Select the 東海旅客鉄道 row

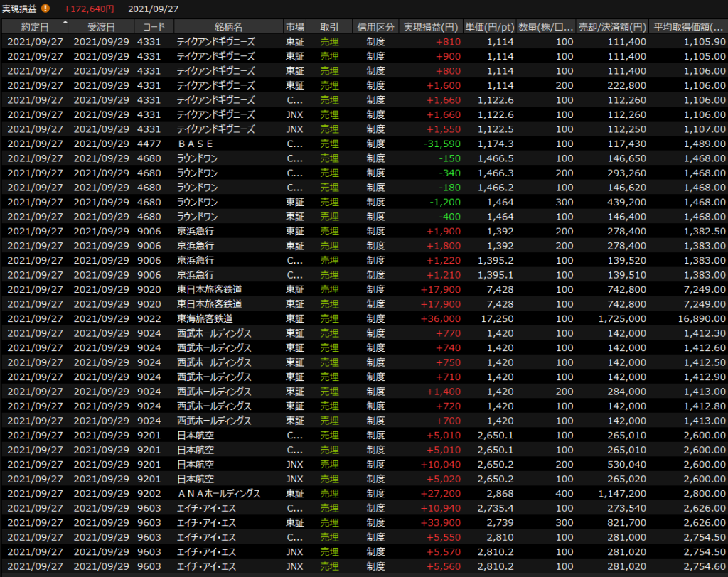[213, 318]
